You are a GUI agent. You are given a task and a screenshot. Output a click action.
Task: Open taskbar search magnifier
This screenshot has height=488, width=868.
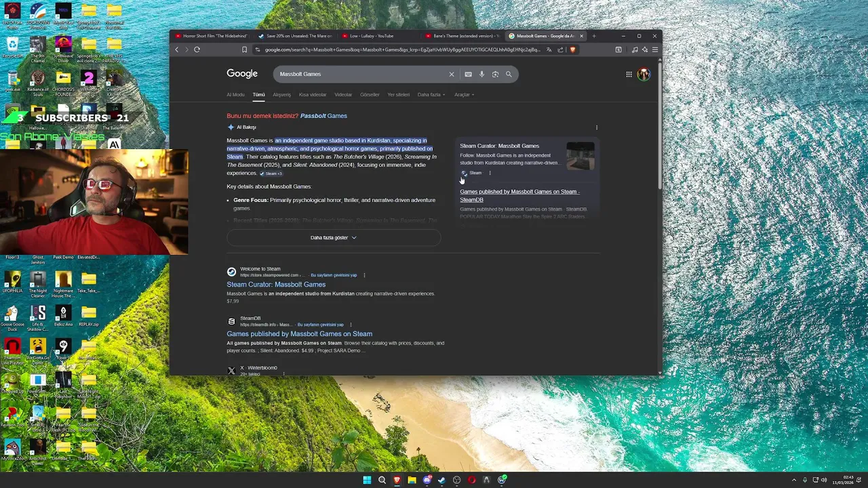[382, 480]
